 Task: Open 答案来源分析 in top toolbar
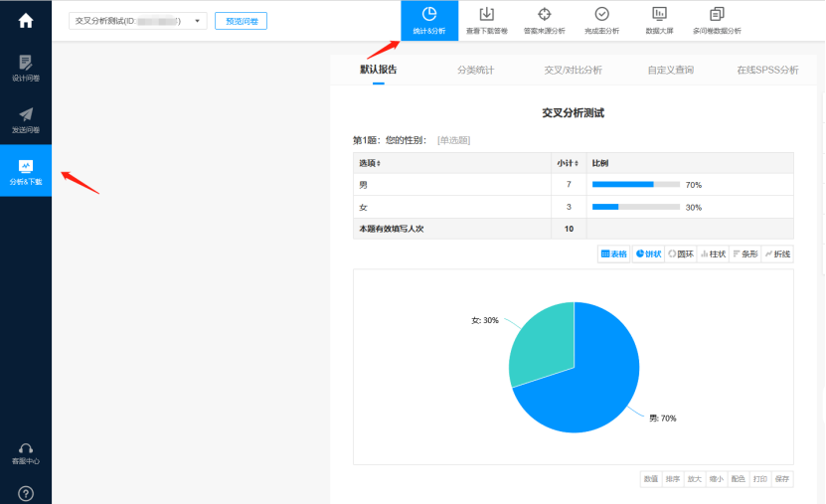pyautogui.click(x=544, y=21)
